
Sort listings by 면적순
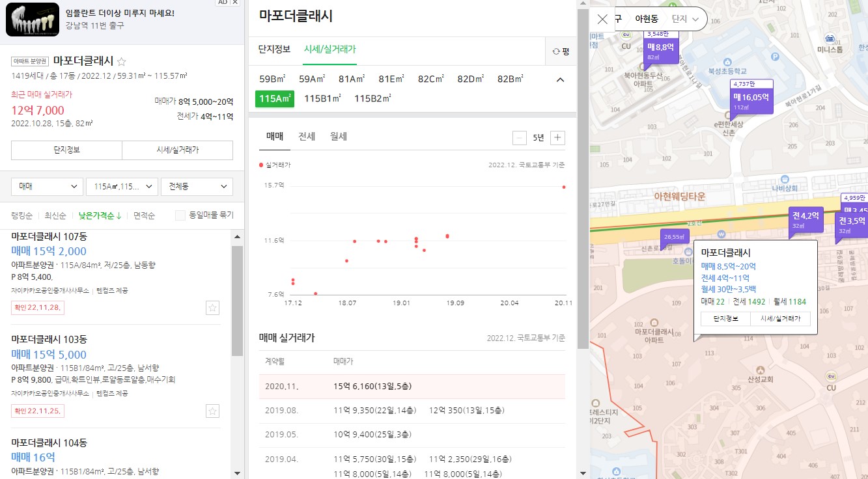click(145, 215)
